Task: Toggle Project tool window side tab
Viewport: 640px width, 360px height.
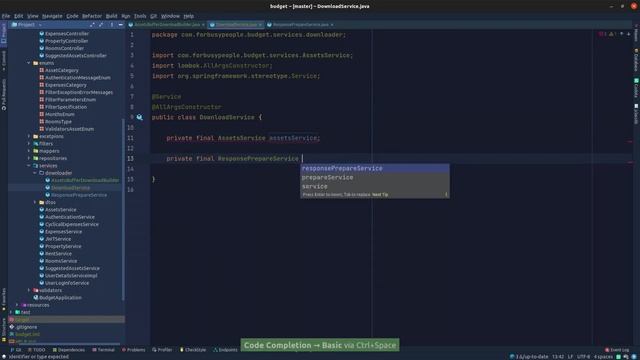Action: 4,33
